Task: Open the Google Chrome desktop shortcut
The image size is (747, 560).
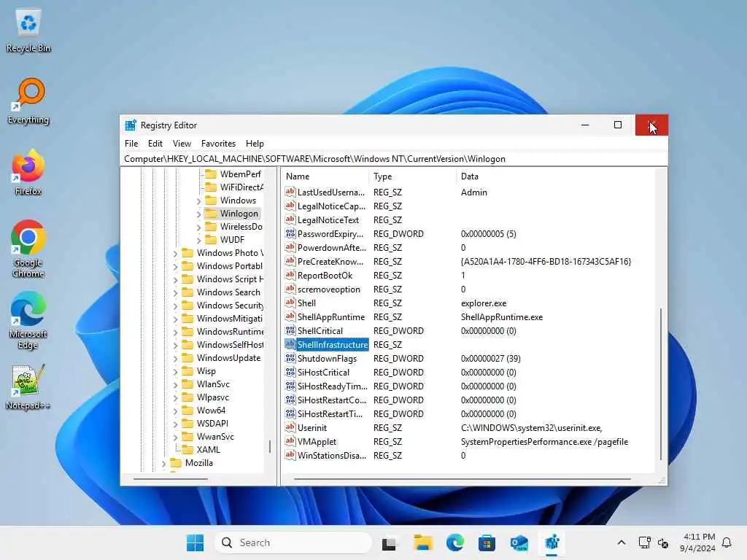Action: (28, 249)
